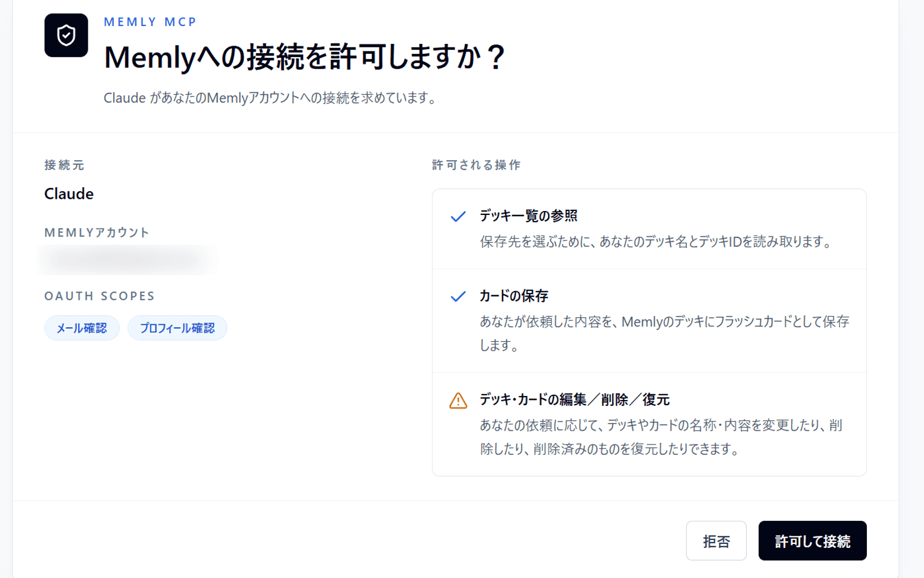The height and width of the screenshot is (578, 924).
Task: Click the description starting あなたが依頼した内容を
Action: (x=665, y=333)
